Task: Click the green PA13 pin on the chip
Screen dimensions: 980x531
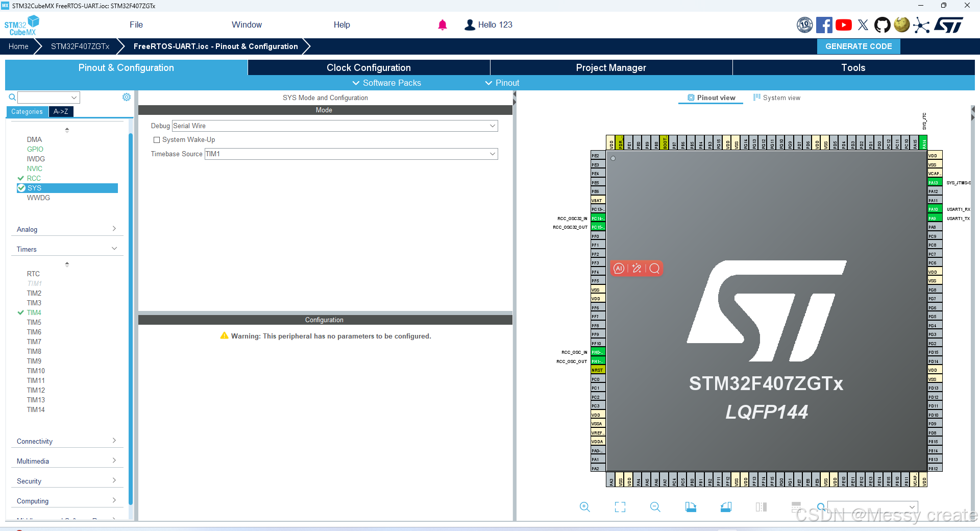Action: point(935,182)
